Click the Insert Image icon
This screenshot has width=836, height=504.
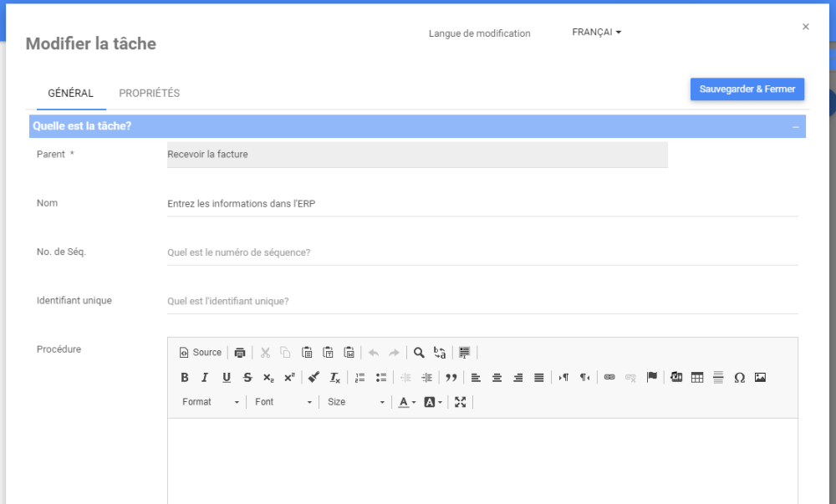760,377
